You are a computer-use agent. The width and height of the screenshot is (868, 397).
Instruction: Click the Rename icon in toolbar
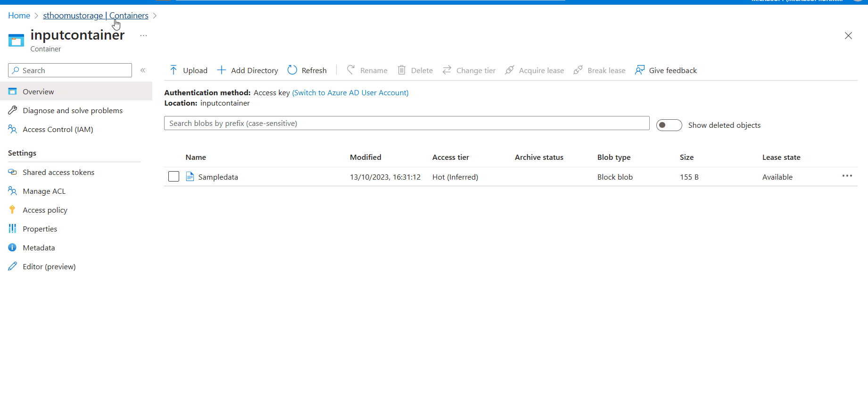(x=351, y=70)
